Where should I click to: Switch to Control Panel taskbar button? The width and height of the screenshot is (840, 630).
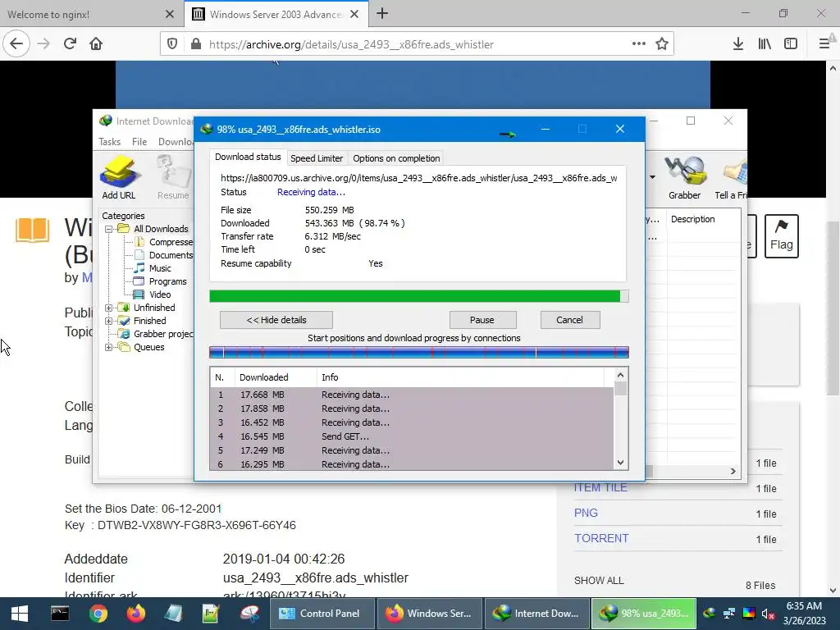pos(322,614)
